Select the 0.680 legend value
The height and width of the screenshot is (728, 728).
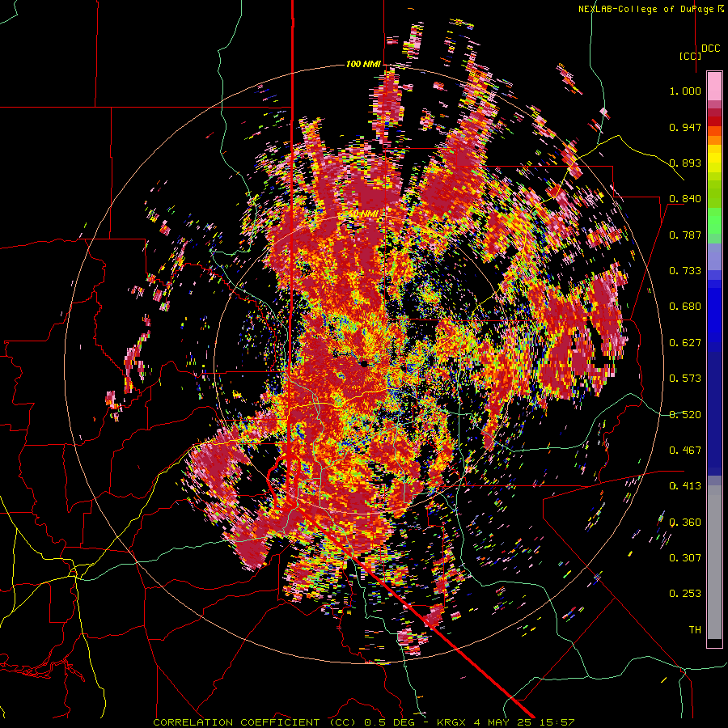(x=685, y=307)
